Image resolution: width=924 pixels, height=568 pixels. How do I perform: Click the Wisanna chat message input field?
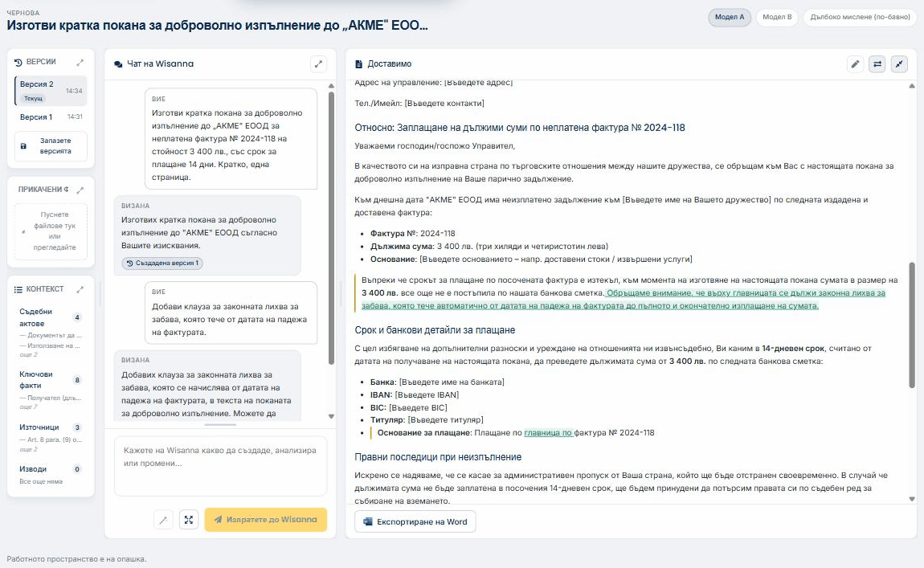220,466
